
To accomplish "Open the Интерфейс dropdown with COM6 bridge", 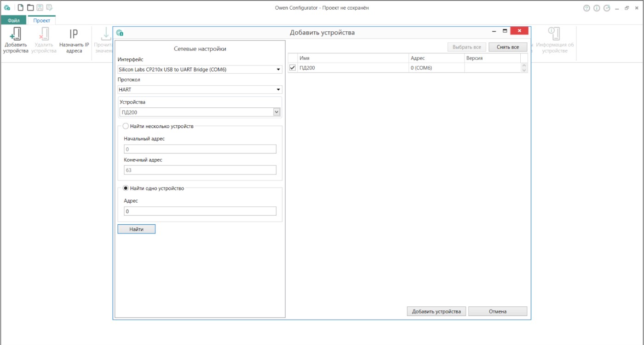I will click(200, 70).
